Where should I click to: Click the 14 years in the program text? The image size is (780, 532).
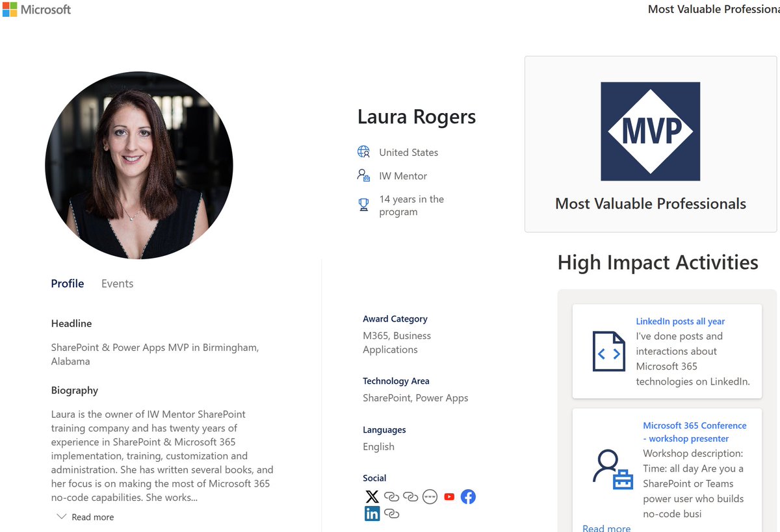pos(411,205)
